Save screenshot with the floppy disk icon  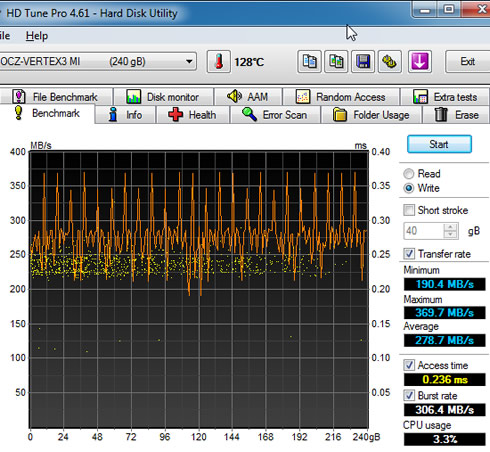(x=363, y=62)
